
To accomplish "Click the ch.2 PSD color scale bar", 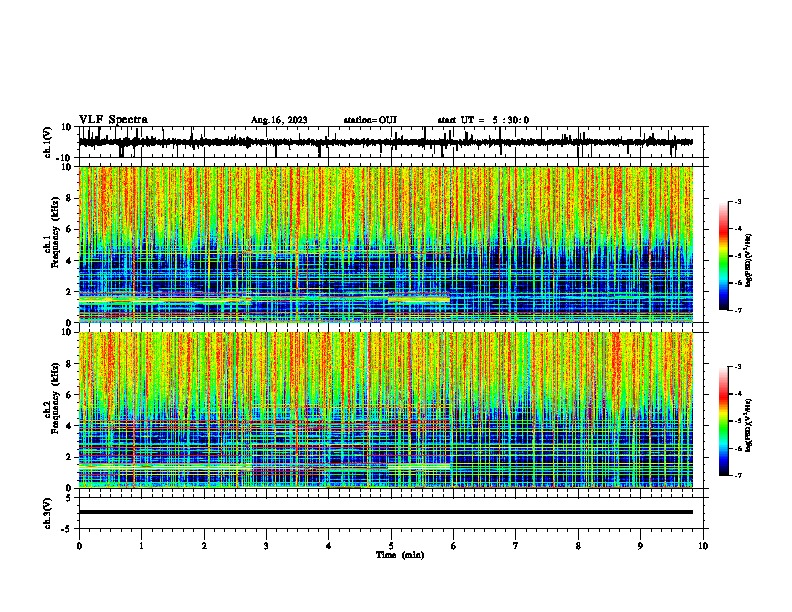I will (x=723, y=421).
